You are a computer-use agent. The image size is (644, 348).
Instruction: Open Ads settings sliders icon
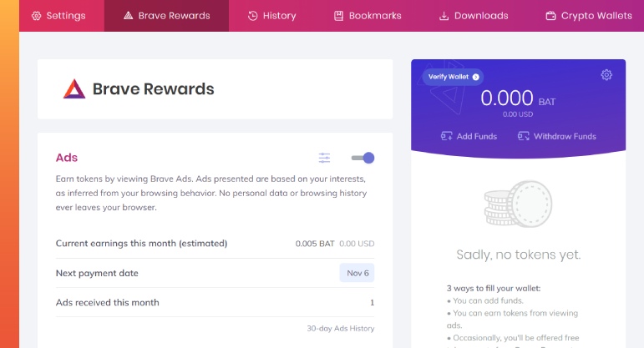pos(324,158)
